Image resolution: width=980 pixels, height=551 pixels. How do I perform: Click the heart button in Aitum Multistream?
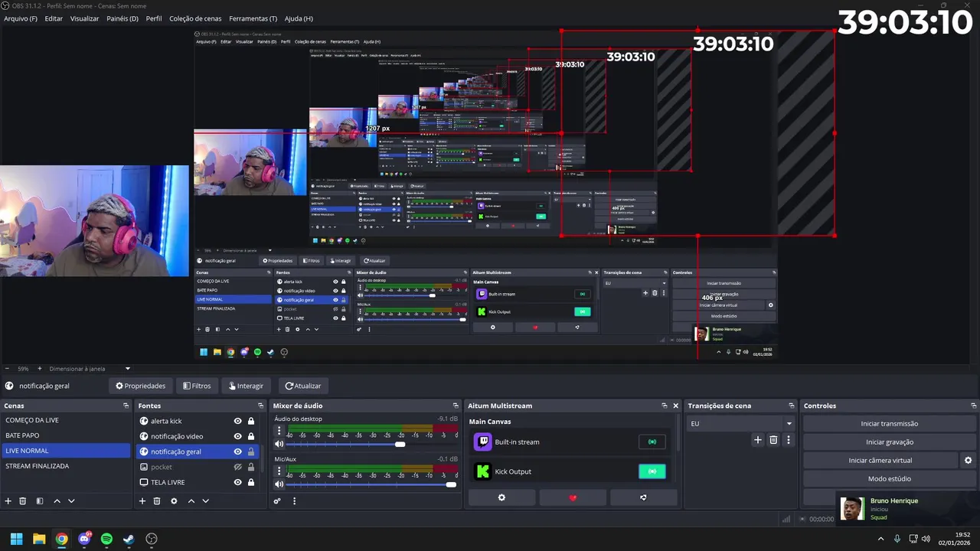tap(573, 497)
